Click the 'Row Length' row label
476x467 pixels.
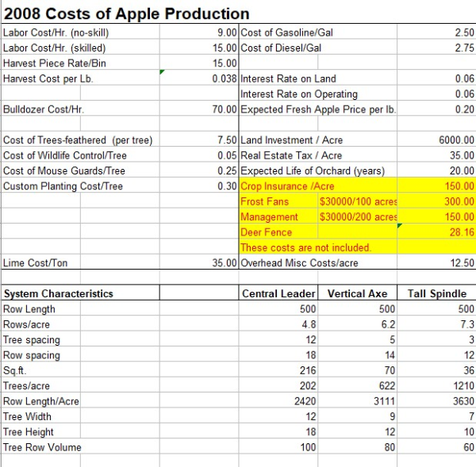click(29, 309)
